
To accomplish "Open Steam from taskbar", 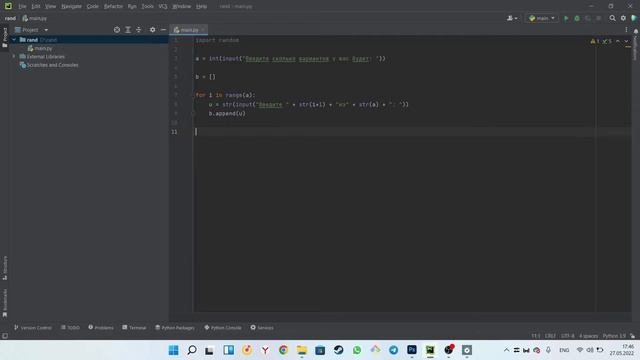I will [338, 350].
